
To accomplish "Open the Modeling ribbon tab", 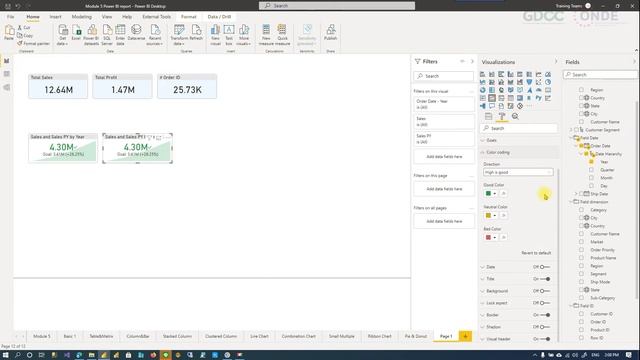I will click(82, 17).
